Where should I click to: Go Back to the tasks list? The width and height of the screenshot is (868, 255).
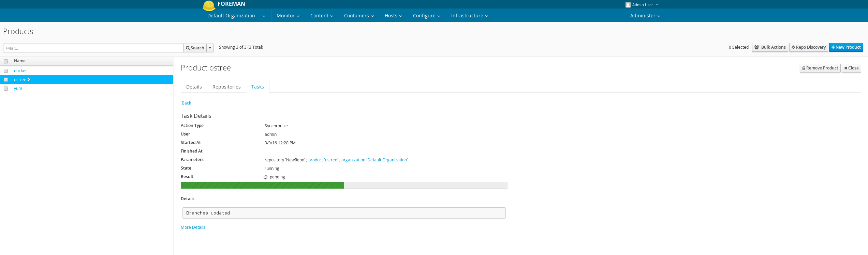(x=186, y=103)
